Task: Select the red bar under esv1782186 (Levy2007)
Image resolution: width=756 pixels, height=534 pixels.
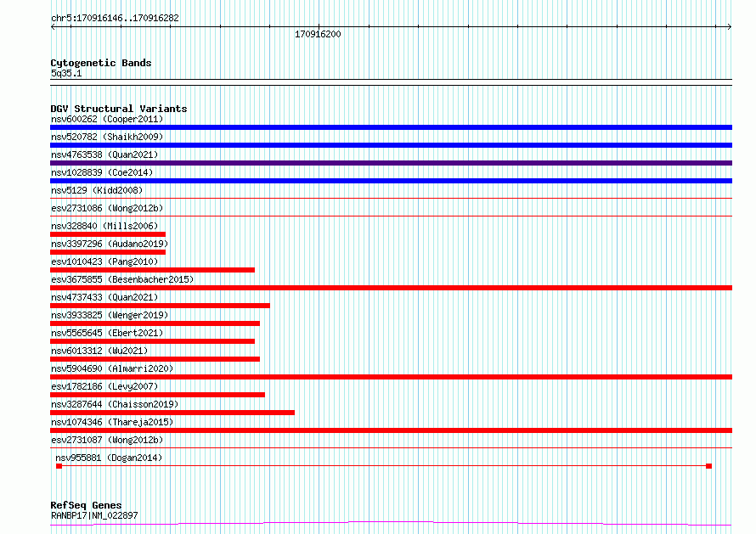Action: tap(158, 395)
